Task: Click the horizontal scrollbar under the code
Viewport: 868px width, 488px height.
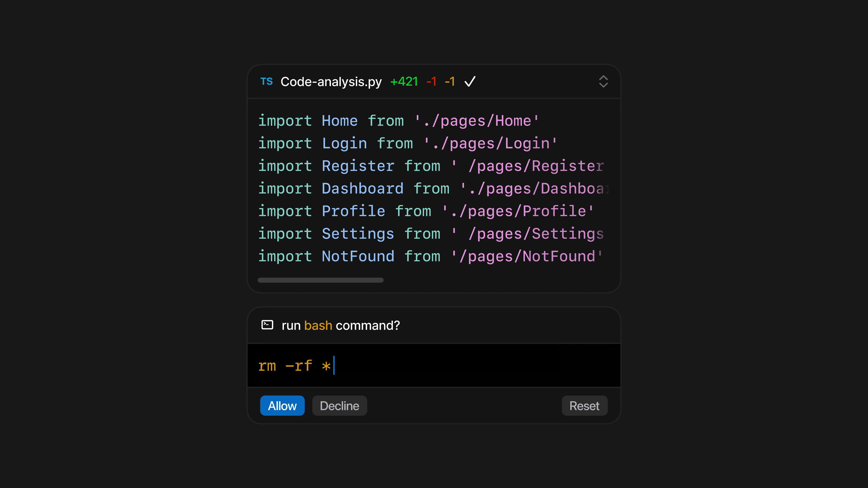Action: point(321,280)
